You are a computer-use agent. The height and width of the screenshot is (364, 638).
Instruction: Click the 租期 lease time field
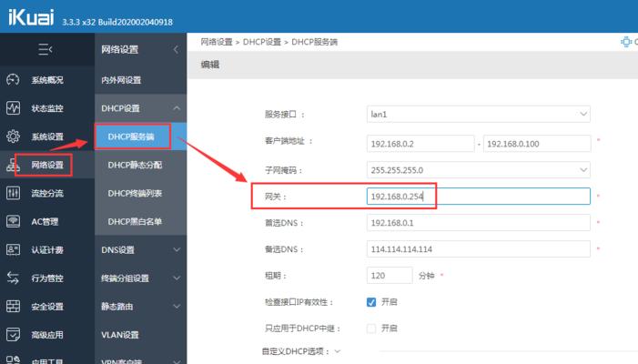pyautogui.click(x=389, y=275)
